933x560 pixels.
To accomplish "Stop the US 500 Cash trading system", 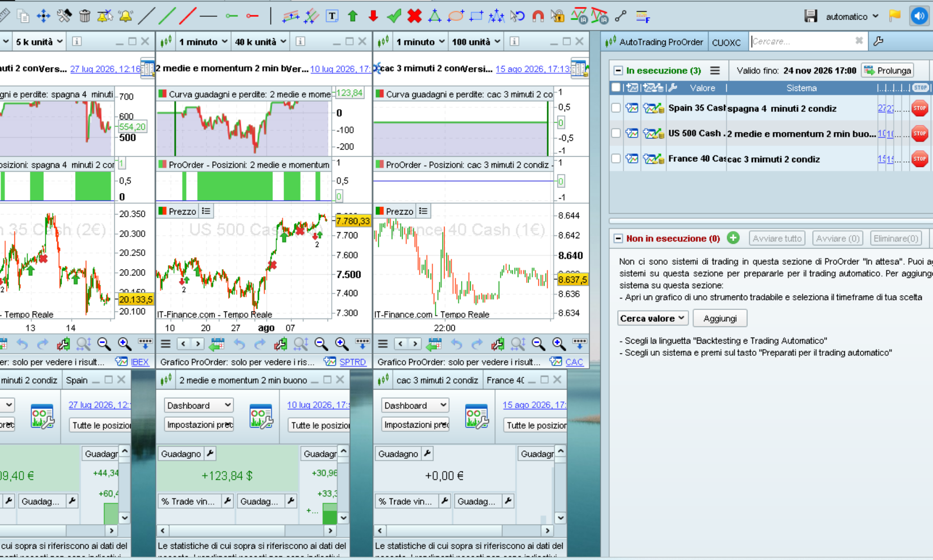I will [919, 133].
